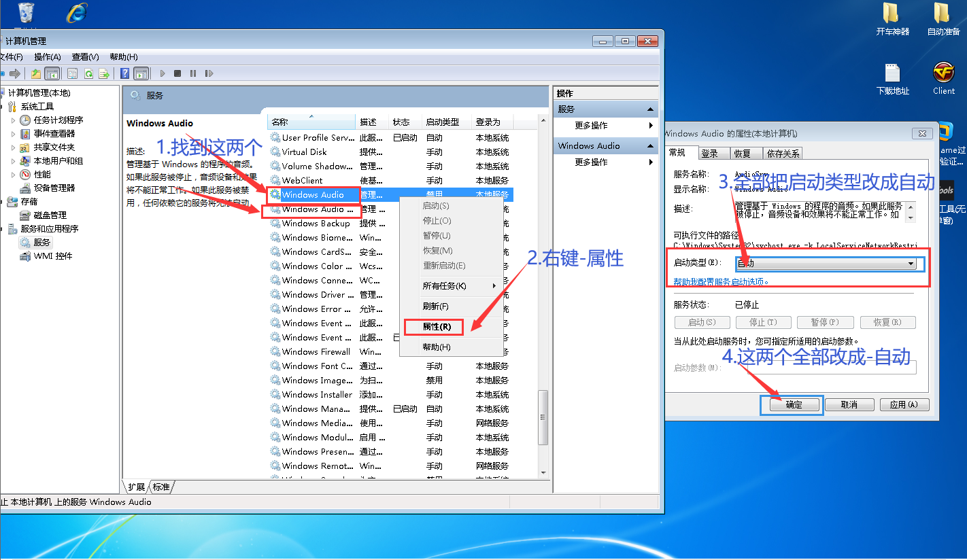967x560 pixels.
Task: Click the 事件查看器 tree icon
Action: pyautogui.click(x=25, y=133)
